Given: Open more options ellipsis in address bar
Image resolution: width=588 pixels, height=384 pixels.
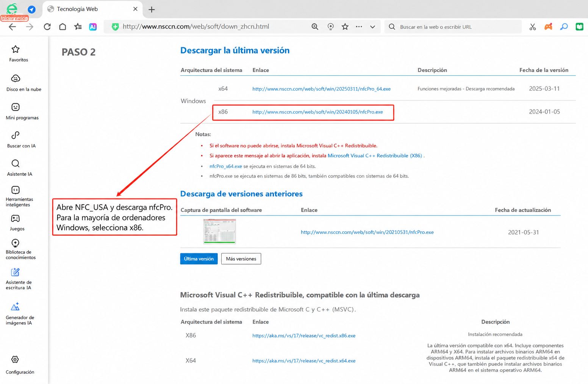Looking at the screenshot, I should point(359,27).
